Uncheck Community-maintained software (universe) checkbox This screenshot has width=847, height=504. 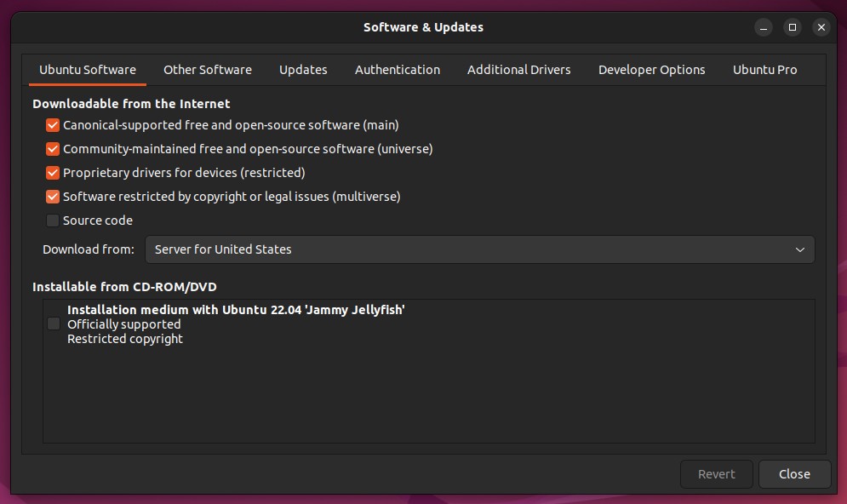coord(53,149)
